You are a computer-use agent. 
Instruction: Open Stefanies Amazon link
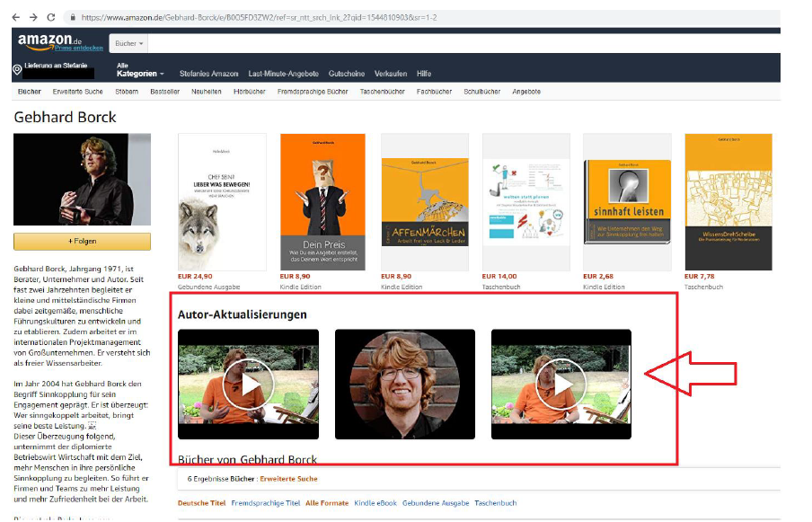208,74
